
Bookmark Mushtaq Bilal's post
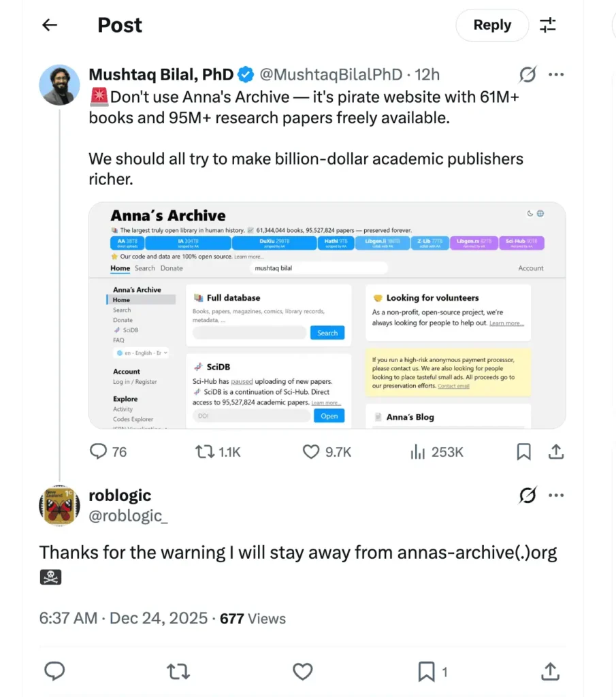pyautogui.click(x=523, y=451)
